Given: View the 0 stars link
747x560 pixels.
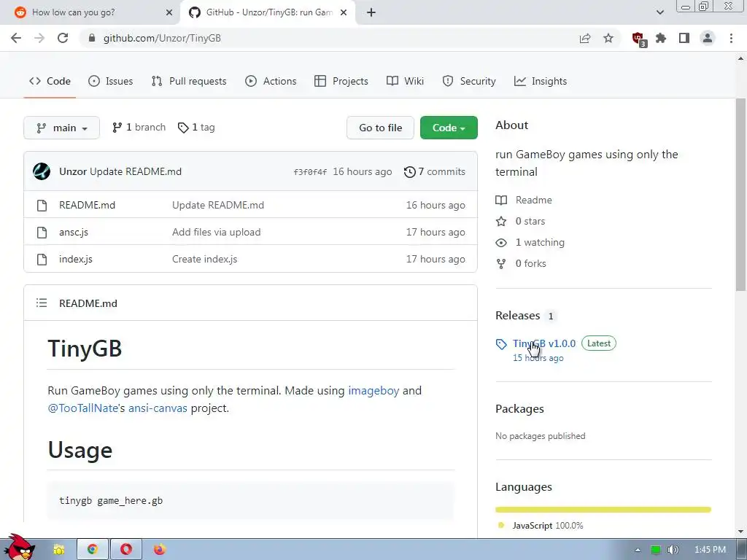Looking at the screenshot, I should (x=520, y=221).
